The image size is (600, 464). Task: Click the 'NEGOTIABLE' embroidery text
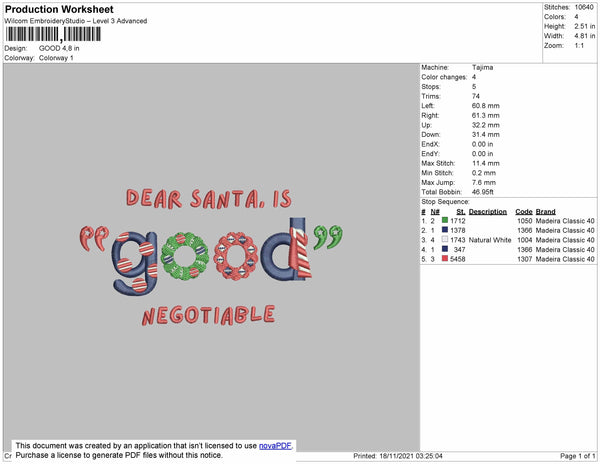(x=209, y=315)
